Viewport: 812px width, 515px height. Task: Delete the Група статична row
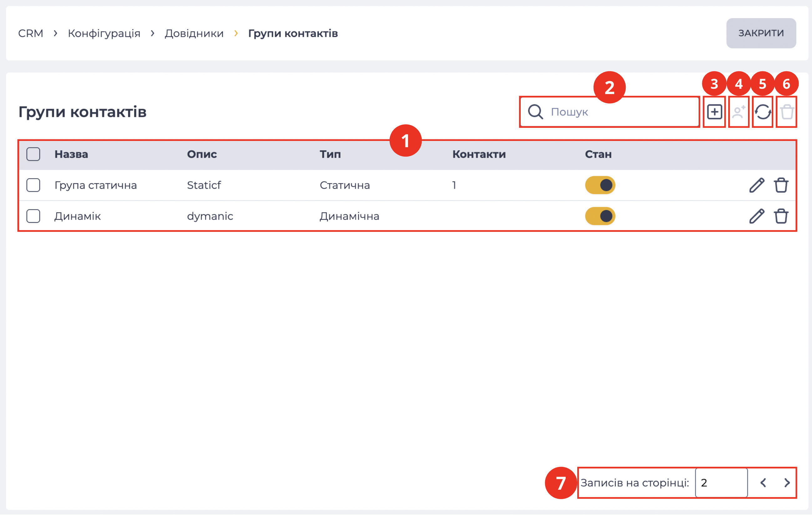(781, 185)
